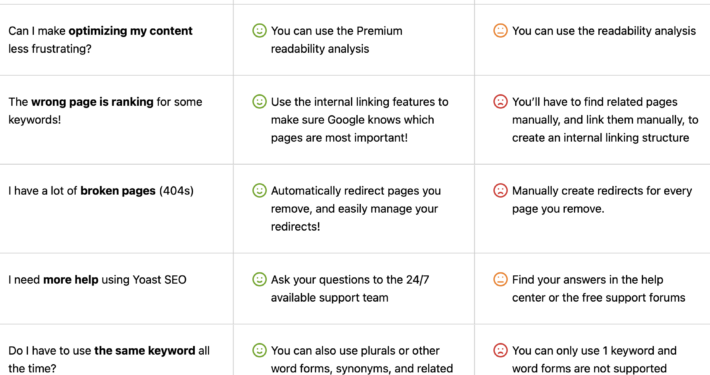Click orange neutral face beside help center text
Viewport: 710px width, 375px height.
tap(500, 279)
